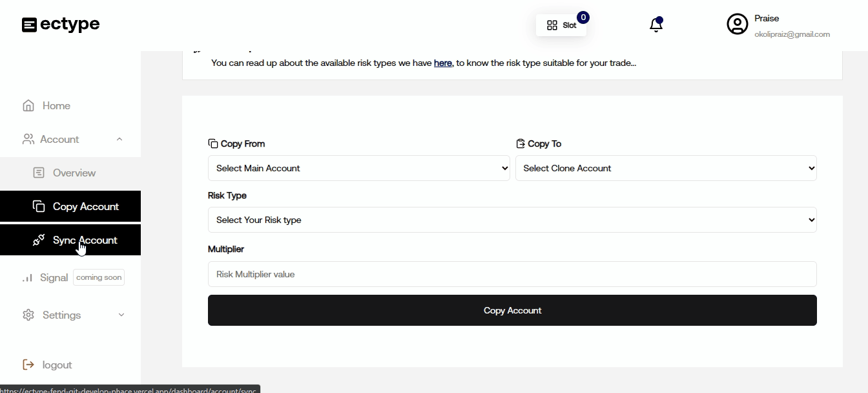868x393 pixels.
Task: Go to the Overview menu item
Action: (x=74, y=173)
